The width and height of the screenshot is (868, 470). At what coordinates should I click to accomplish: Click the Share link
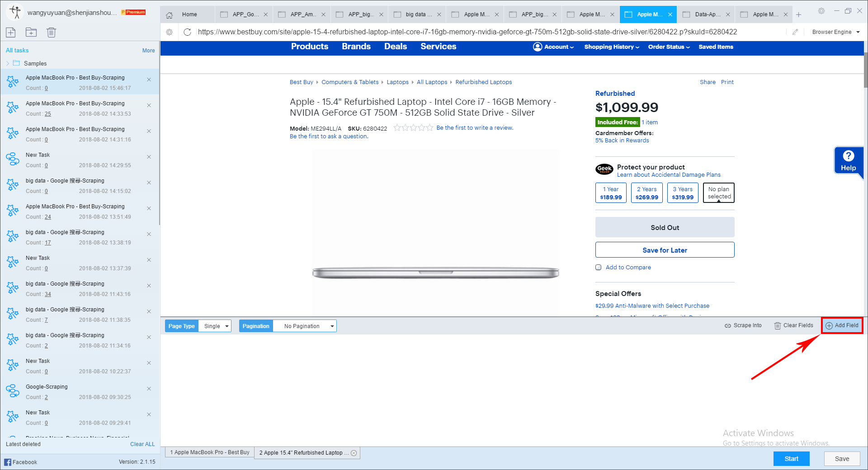(x=708, y=82)
